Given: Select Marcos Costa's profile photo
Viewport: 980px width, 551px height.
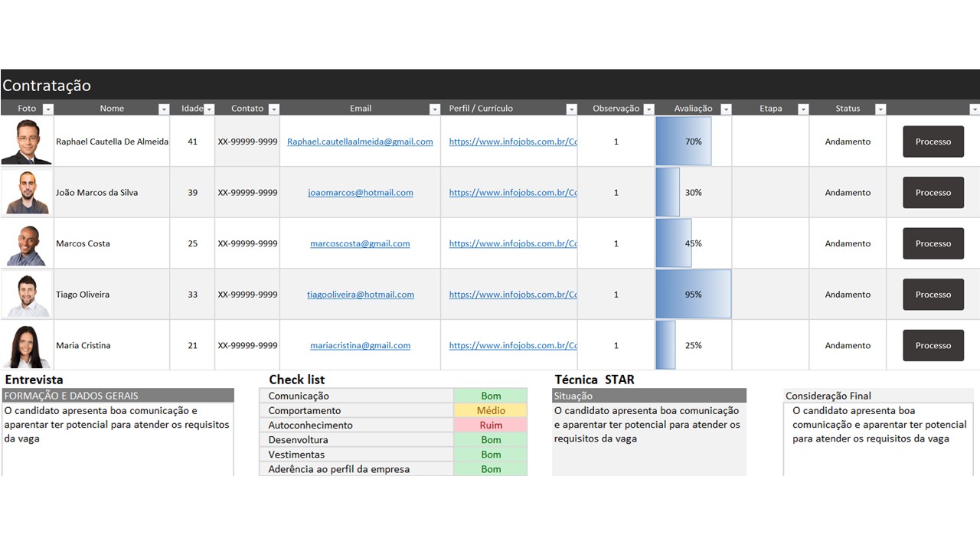Looking at the screenshot, I should (x=27, y=244).
